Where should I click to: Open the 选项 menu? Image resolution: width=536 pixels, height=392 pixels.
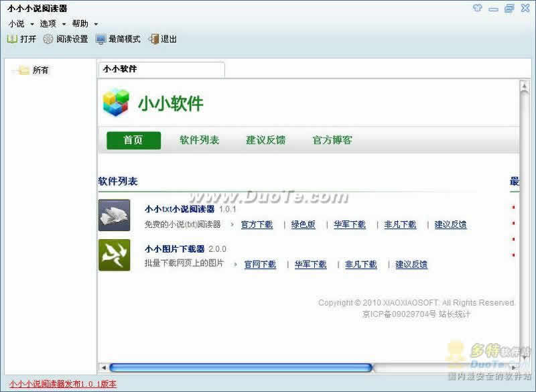(48, 23)
